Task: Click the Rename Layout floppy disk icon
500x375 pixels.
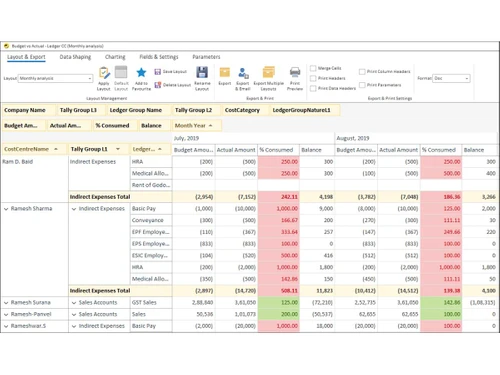Action: pyautogui.click(x=202, y=72)
